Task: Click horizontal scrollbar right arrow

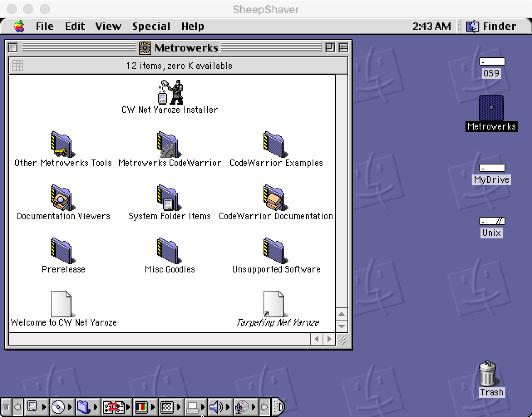Action: [x=329, y=339]
